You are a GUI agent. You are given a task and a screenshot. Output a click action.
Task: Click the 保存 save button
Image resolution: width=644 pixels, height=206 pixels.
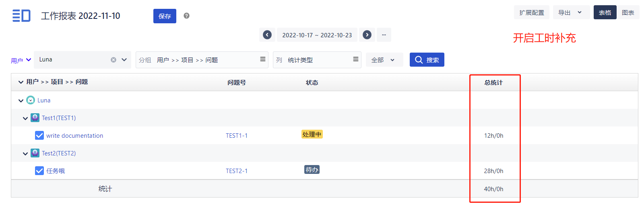click(x=165, y=16)
